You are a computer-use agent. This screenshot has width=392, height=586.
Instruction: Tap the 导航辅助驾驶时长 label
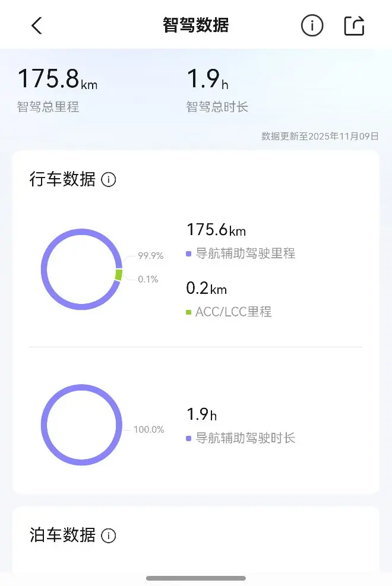pyautogui.click(x=245, y=439)
